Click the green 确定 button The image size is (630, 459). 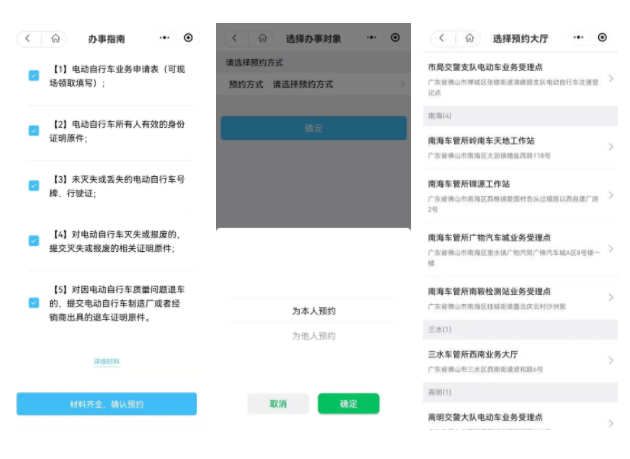348,404
